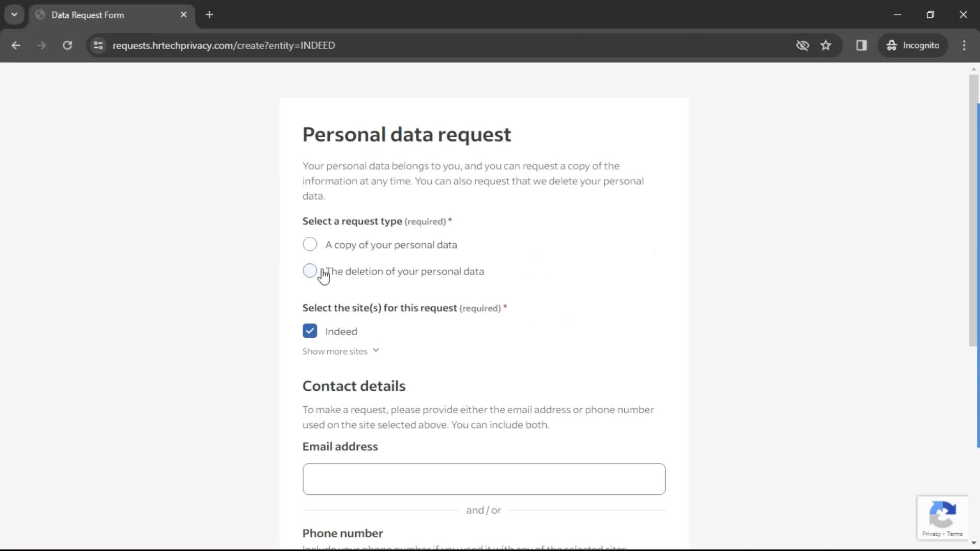The width and height of the screenshot is (980, 551).
Task: Click the reload/refresh page icon
Action: click(x=67, y=45)
